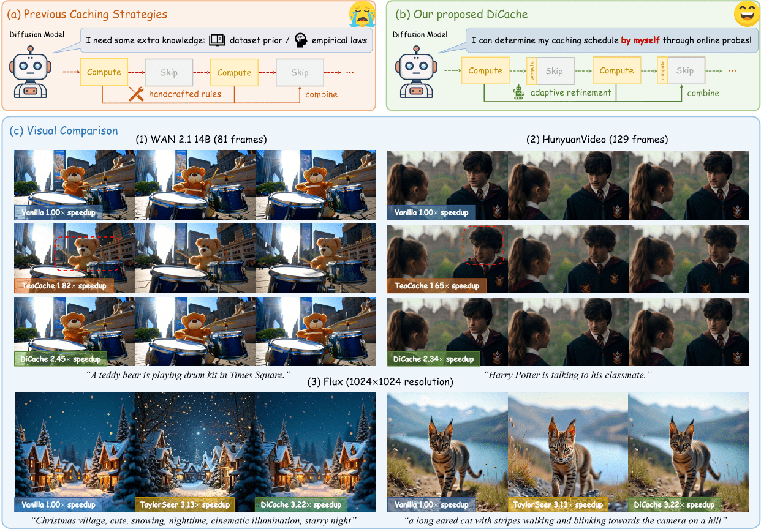Select the (c) Visual Comparison heading

point(64,130)
